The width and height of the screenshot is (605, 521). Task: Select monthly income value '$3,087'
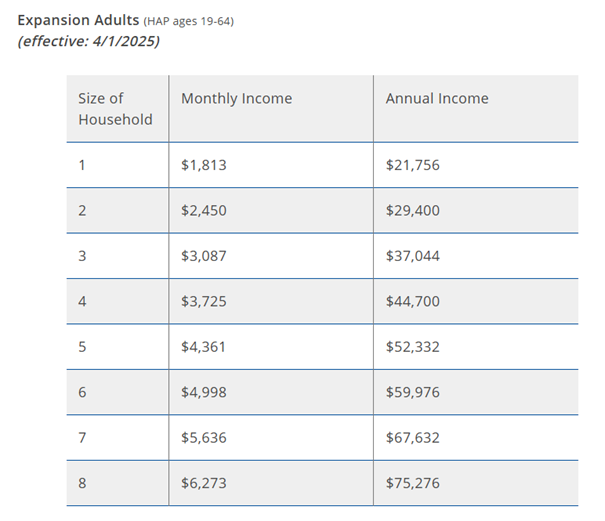pos(204,256)
